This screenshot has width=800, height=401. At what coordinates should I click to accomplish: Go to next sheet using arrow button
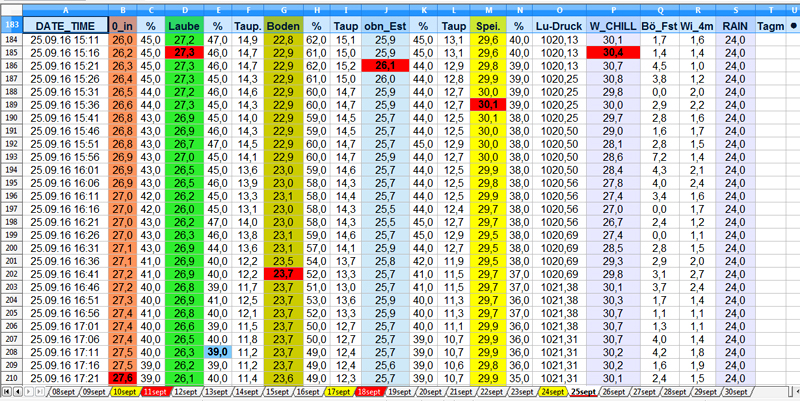click(x=29, y=391)
